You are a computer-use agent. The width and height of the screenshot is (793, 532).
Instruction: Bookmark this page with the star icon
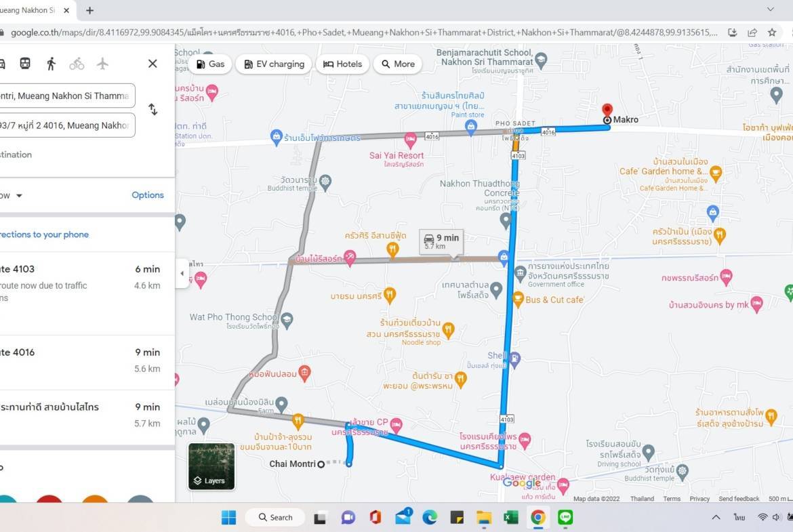[772, 33]
